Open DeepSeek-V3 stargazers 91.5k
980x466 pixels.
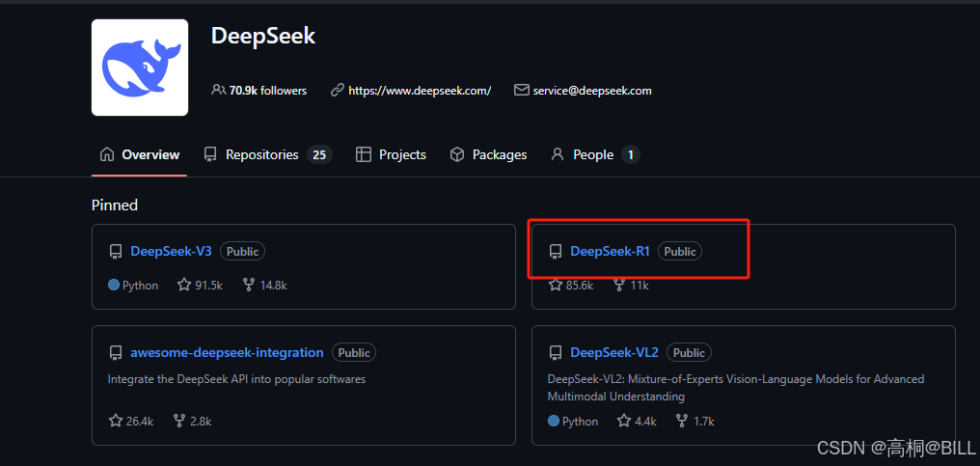[200, 286]
